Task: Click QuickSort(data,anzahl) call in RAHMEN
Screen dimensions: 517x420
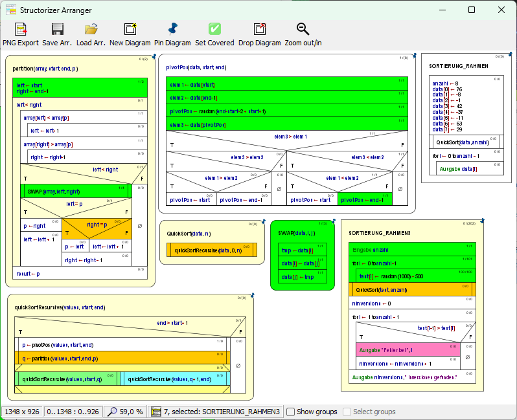Action: click(466, 142)
